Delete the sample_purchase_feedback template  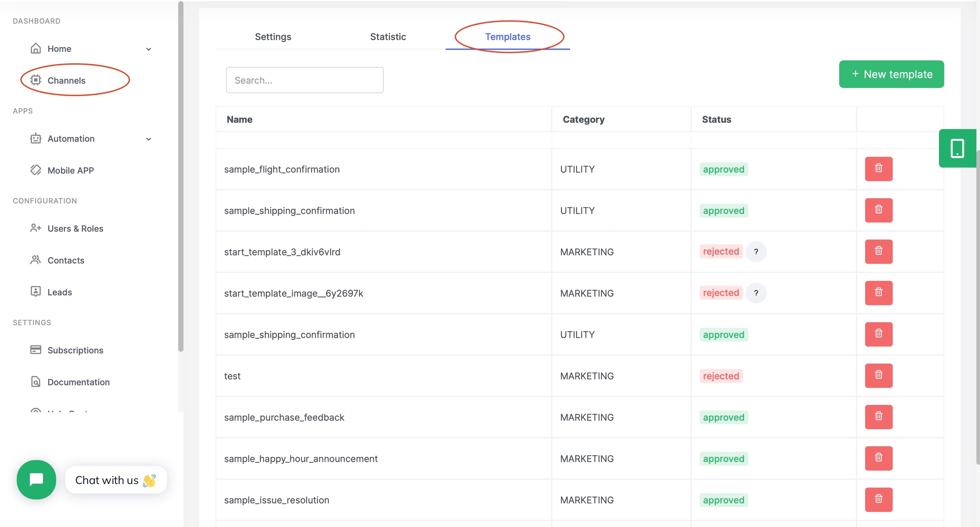pos(878,417)
